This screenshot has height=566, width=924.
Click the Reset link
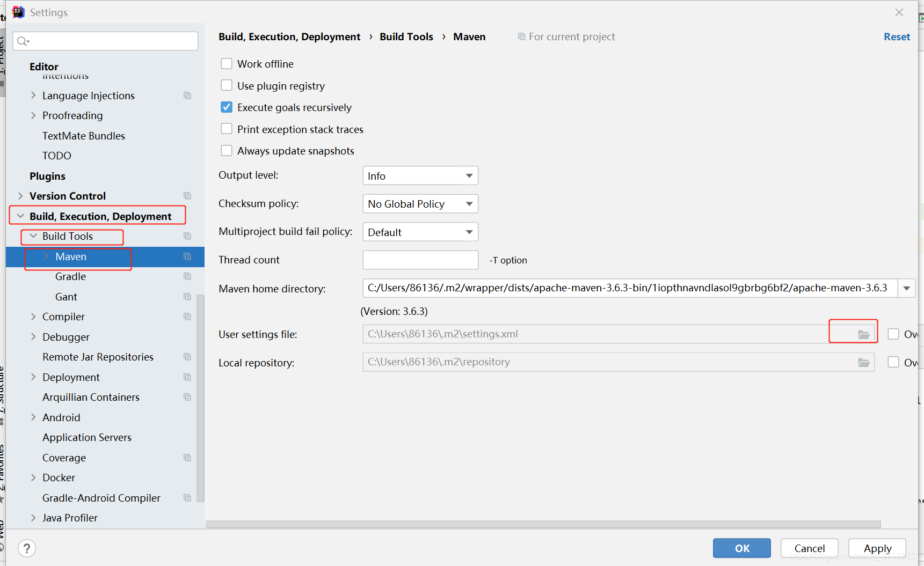coord(897,36)
